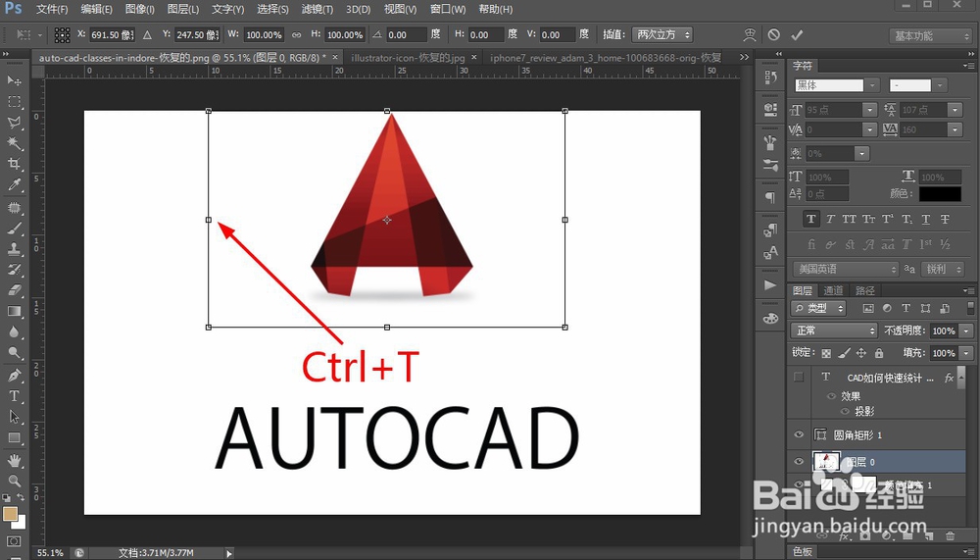This screenshot has height=560, width=980.
Task: Select the Hand tool
Action: click(14, 460)
